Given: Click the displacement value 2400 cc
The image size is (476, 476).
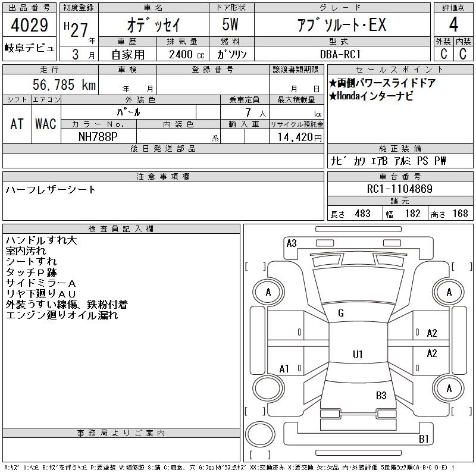Looking at the screenshot, I should click(x=187, y=55).
